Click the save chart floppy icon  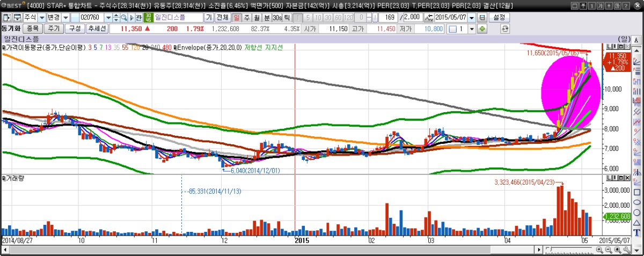[482, 18]
